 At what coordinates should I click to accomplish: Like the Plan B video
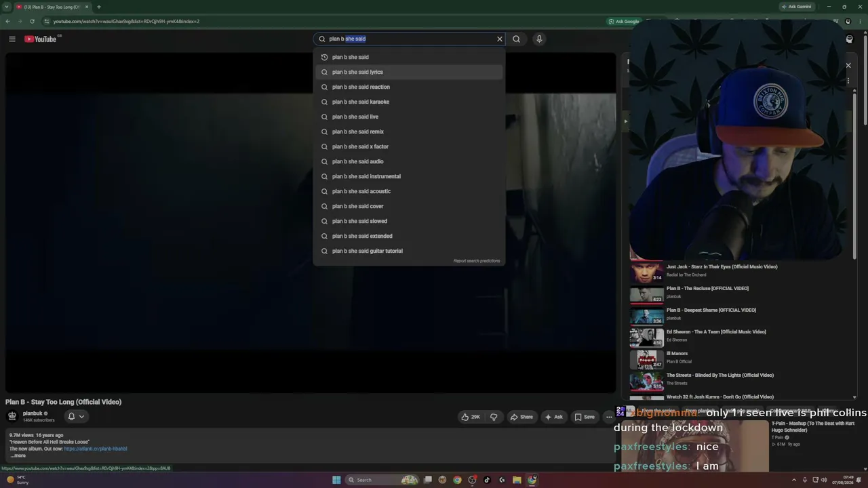coord(471,417)
